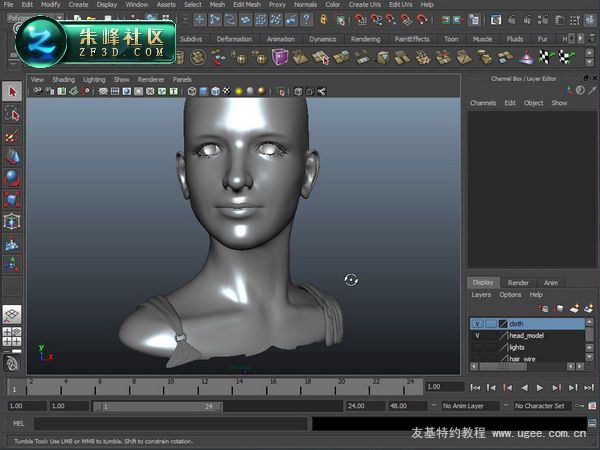Screen dimensions: 600x450
Task: Open the Channels menu in Channel Box
Action: click(x=483, y=103)
